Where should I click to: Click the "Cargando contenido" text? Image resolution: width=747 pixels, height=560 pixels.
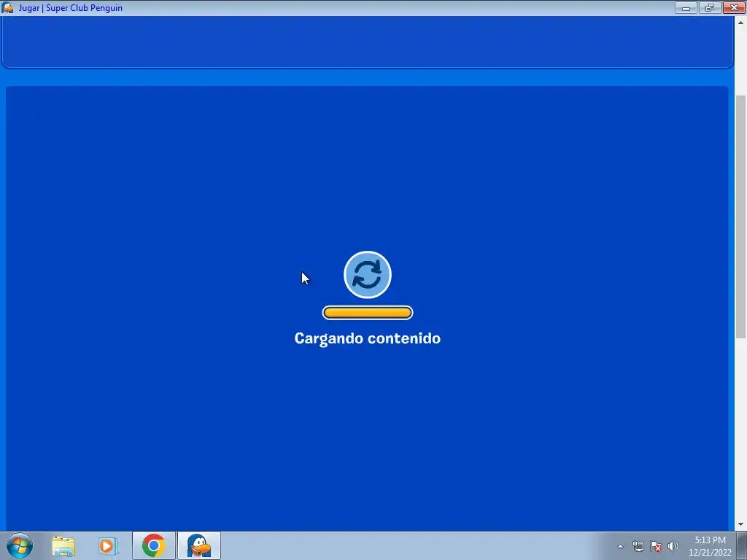click(368, 338)
